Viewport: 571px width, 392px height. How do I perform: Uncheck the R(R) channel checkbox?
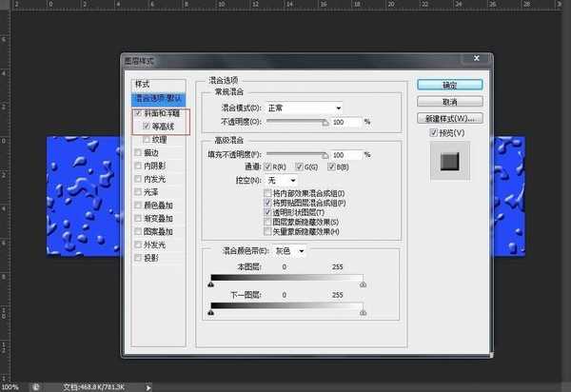tap(269, 167)
